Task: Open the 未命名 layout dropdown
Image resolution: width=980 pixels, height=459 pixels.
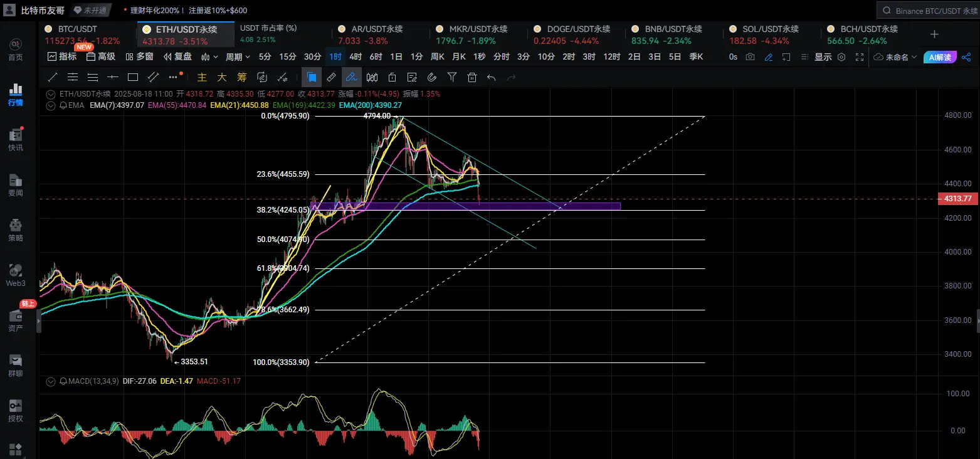Action: point(895,56)
